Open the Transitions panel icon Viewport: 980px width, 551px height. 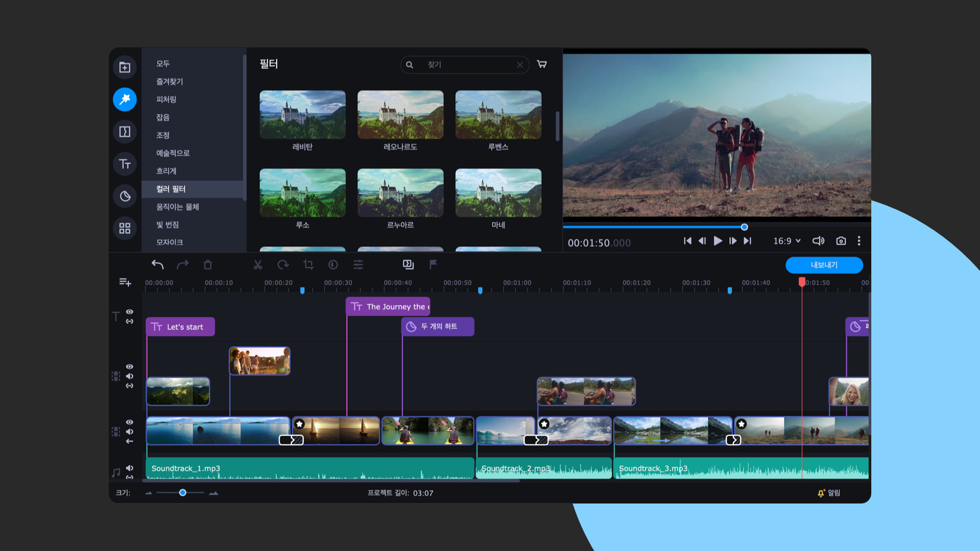125,132
